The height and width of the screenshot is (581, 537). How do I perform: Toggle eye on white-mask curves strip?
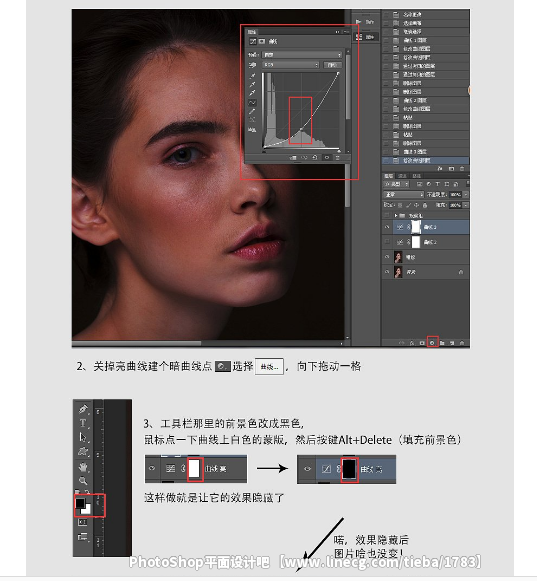pyautogui.click(x=152, y=468)
